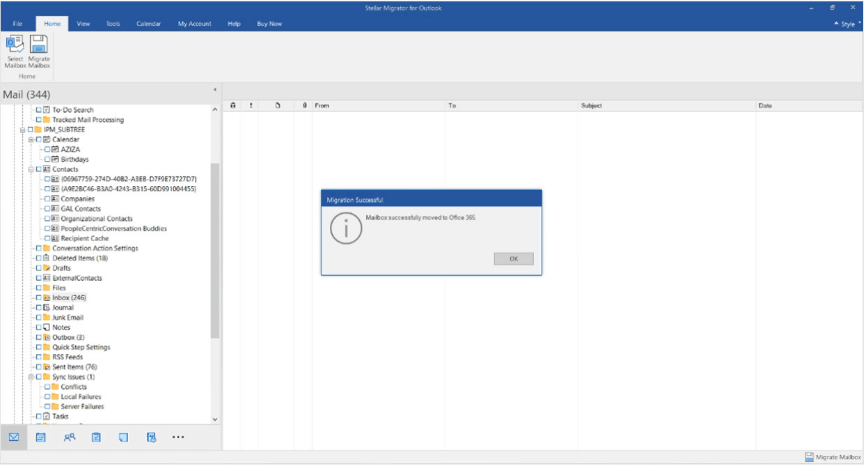Click OK on the Migration Successful dialog
The image size is (868, 466).
(513, 258)
